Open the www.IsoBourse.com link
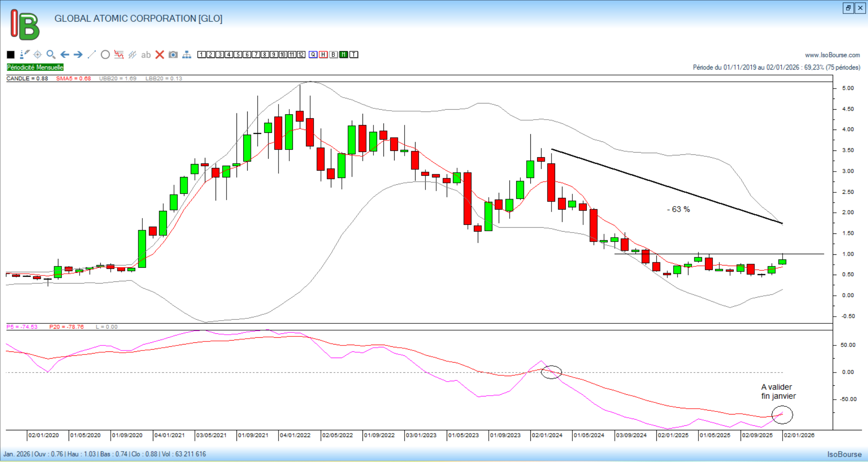 (x=832, y=55)
